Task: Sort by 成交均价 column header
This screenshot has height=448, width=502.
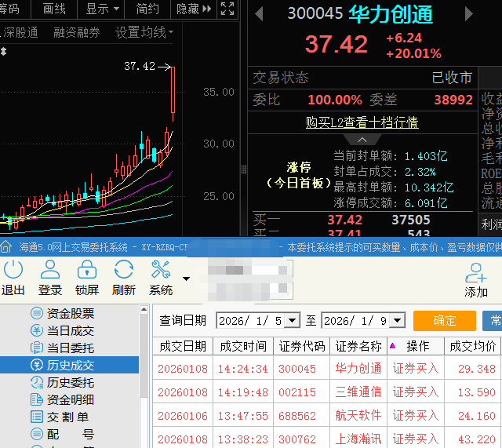Action: 472,346
